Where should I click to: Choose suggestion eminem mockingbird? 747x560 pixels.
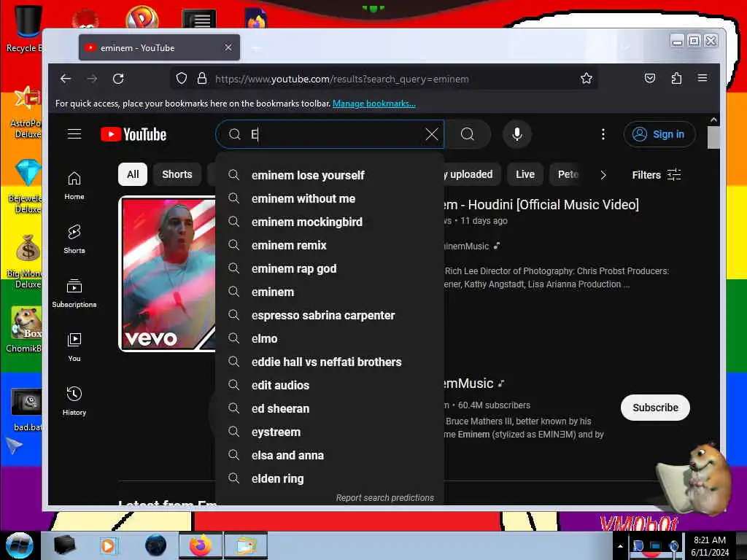pyautogui.click(x=330, y=222)
